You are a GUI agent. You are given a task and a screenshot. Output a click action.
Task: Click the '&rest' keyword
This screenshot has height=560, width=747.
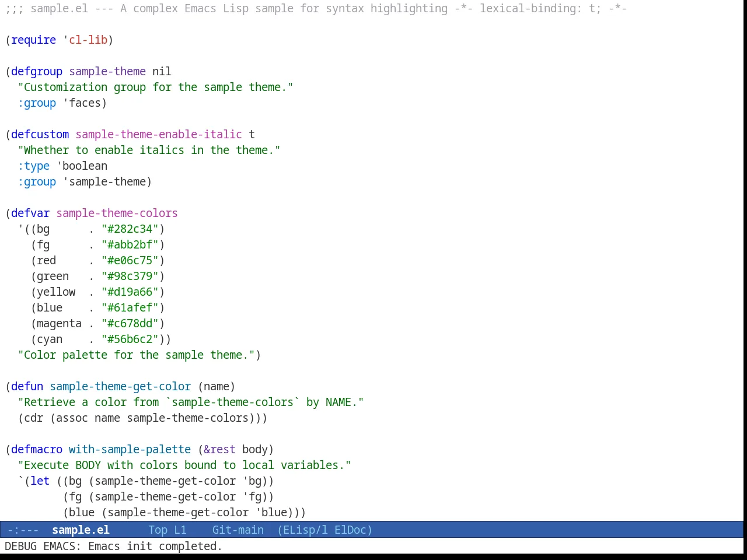point(220,449)
